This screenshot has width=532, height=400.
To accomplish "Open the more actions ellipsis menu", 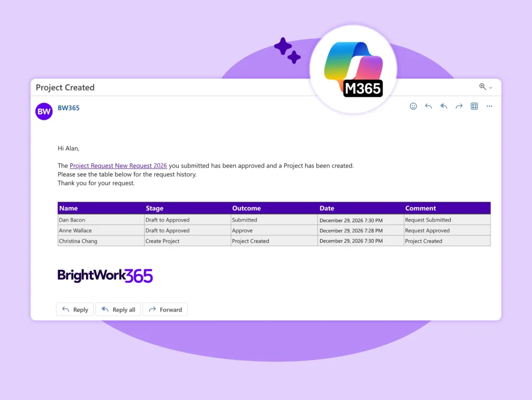I will coord(489,106).
